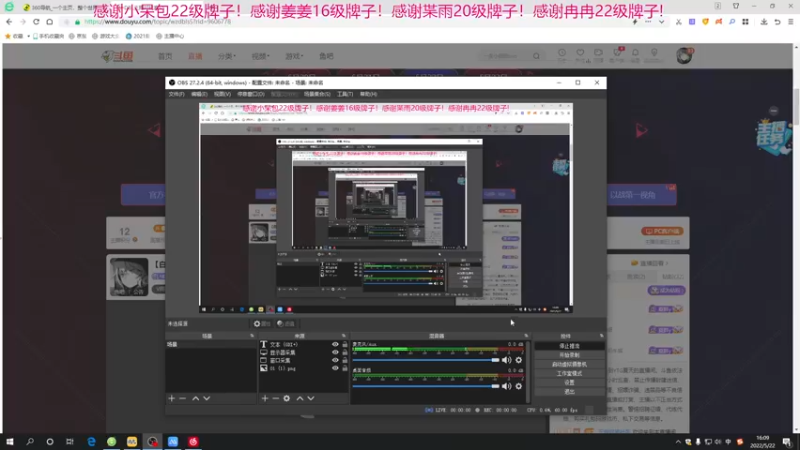The image size is (800, 450).
Task: Adjust the desktop audio volume slider
Action: (426, 386)
